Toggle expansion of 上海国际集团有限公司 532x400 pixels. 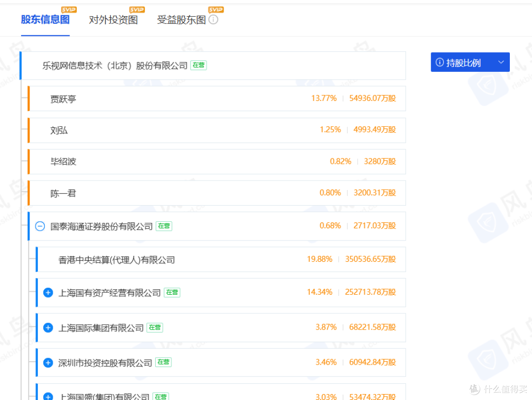48,328
